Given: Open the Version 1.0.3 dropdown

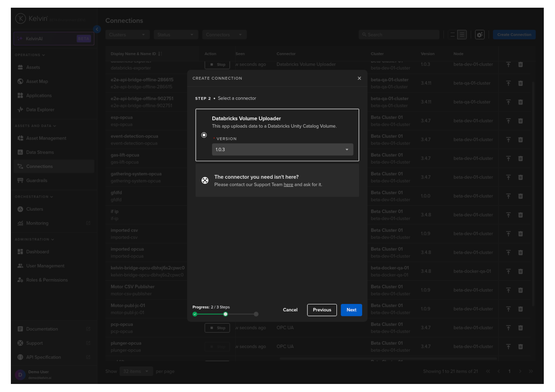Looking at the screenshot, I should (282, 149).
